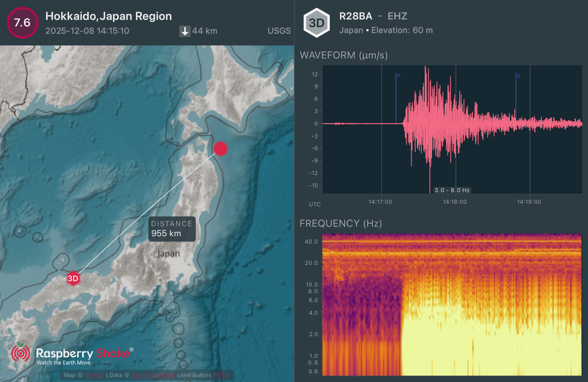The image size is (588, 382).
Task: Click the DISTANCE 955 km tooltip
Action: pyautogui.click(x=172, y=229)
